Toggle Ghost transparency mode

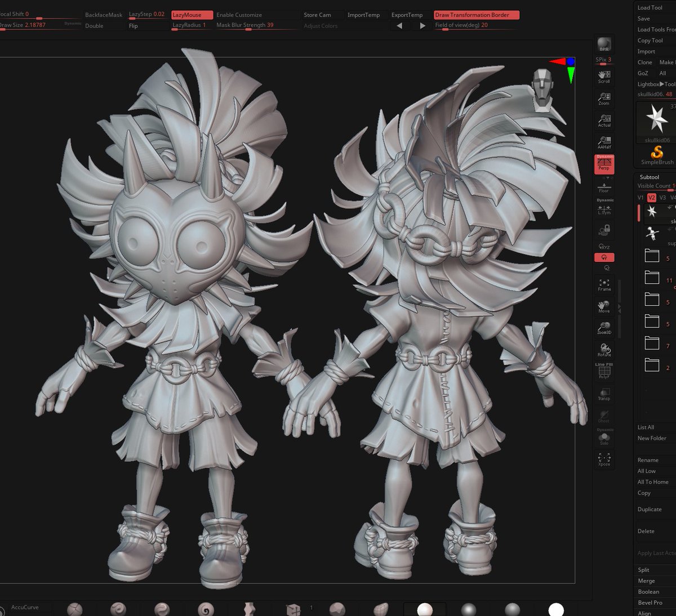(x=604, y=416)
